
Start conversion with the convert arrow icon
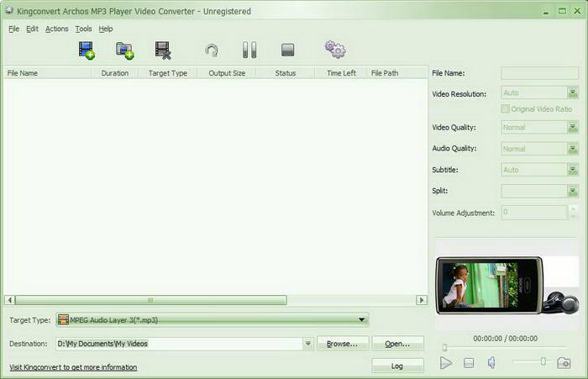212,50
